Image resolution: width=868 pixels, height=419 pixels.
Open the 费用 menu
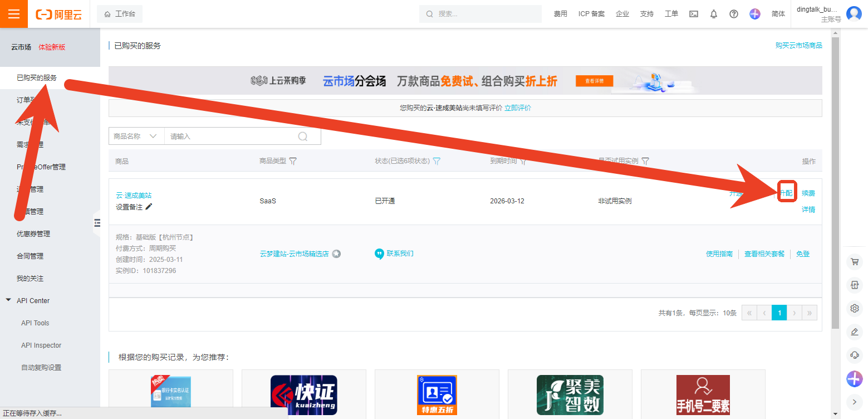[560, 14]
